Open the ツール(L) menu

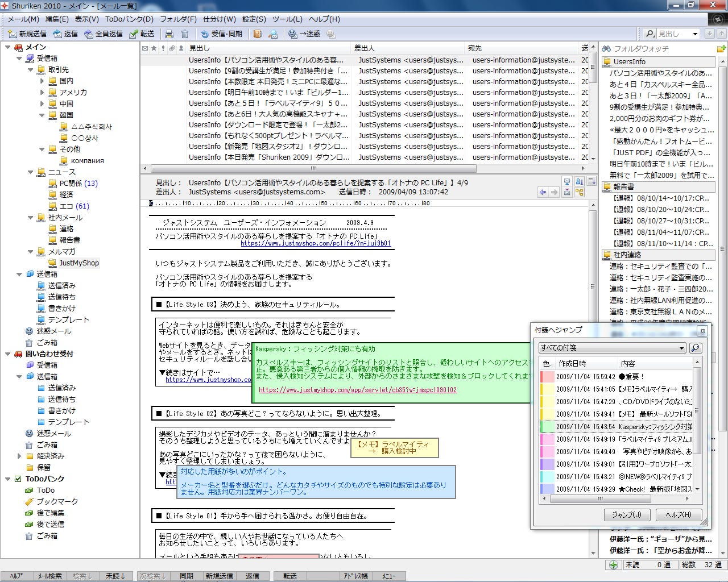pyautogui.click(x=287, y=19)
